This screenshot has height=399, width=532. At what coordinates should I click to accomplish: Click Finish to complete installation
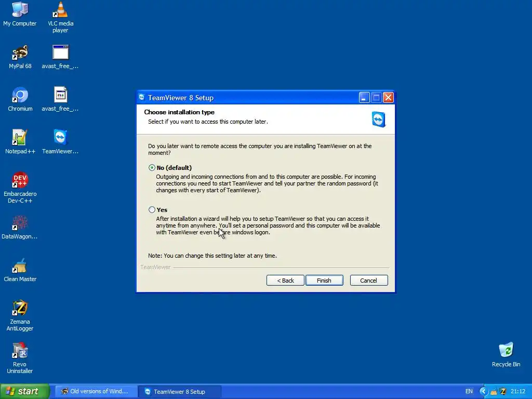(324, 281)
